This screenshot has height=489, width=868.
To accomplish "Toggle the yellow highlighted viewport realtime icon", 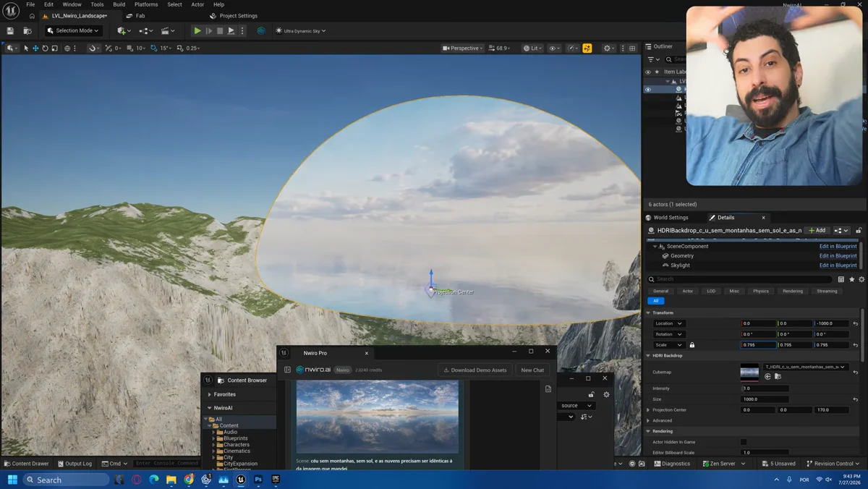I will [587, 48].
